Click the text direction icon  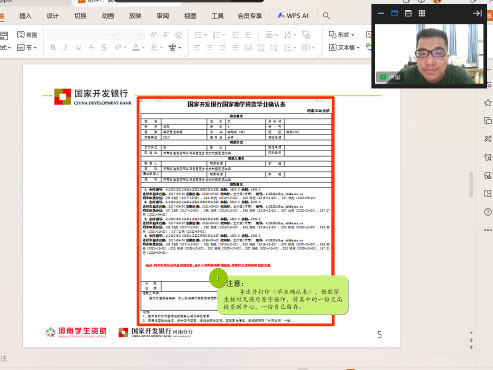[x=289, y=35]
